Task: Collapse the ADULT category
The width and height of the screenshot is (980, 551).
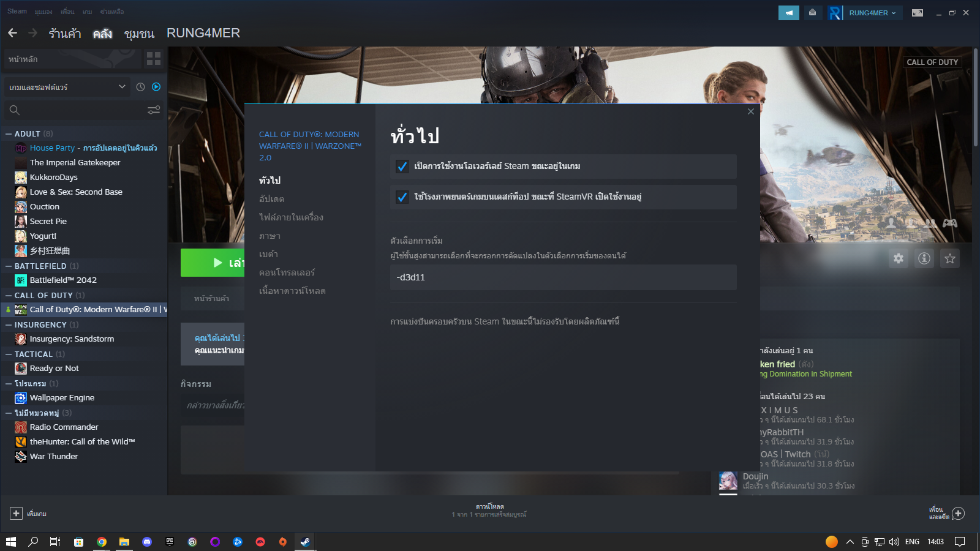Action: click(9, 133)
